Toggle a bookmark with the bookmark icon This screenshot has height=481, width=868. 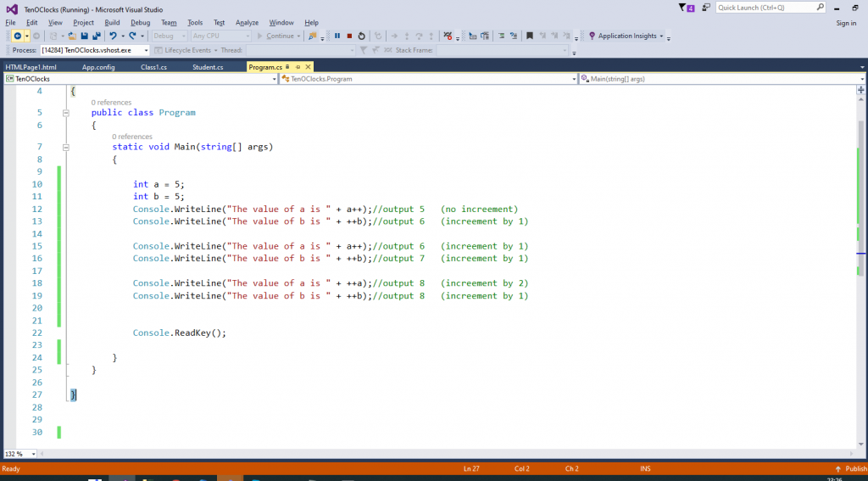tap(530, 36)
